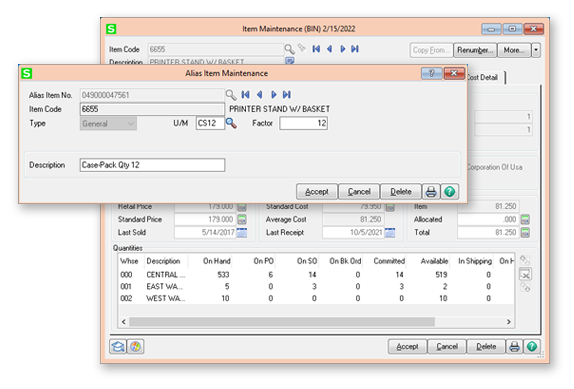Open Item Code lookup in Item Maintenance
574x389 pixels.
289,49
